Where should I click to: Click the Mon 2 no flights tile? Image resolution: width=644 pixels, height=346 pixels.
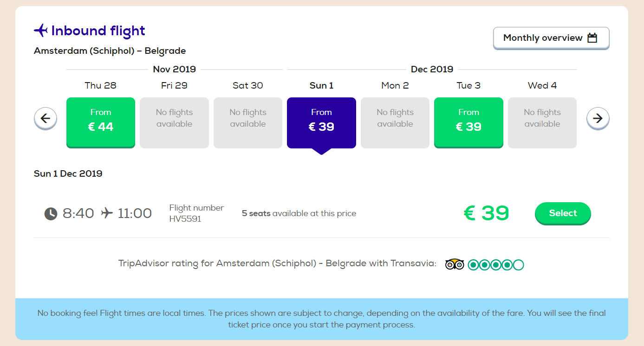pyautogui.click(x=395, y=123)
